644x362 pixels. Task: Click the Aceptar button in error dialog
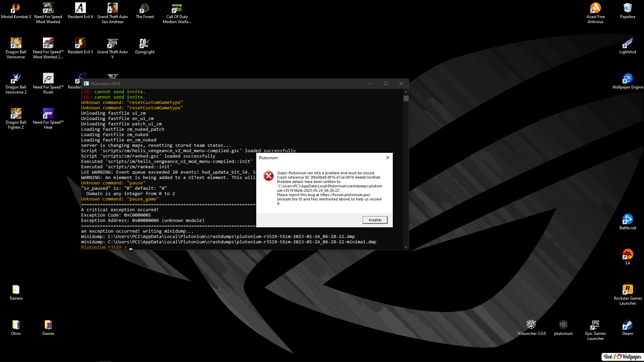375,220
